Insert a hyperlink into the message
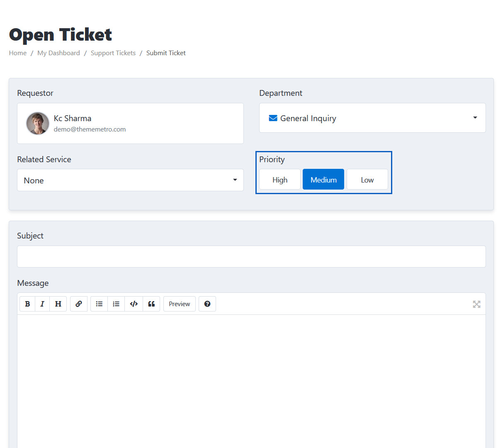The height and width of the screenshot is (448, 498). click(79, 304)
